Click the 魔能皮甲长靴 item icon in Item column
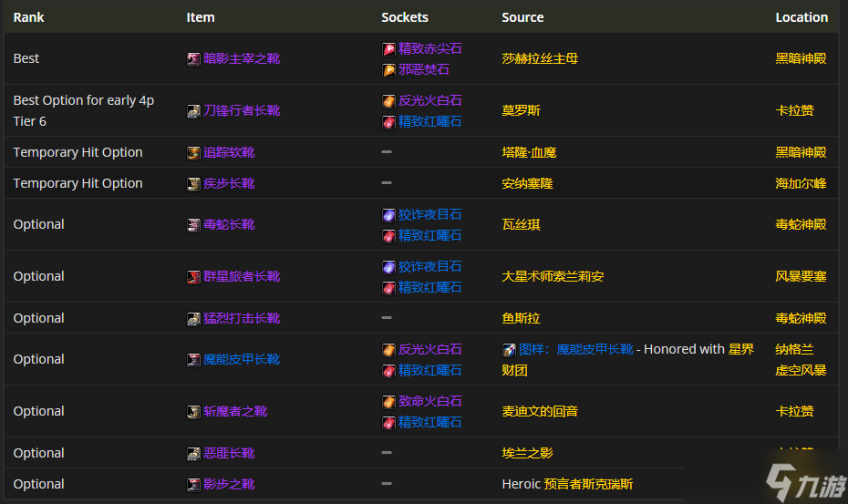 coord(193,360)
